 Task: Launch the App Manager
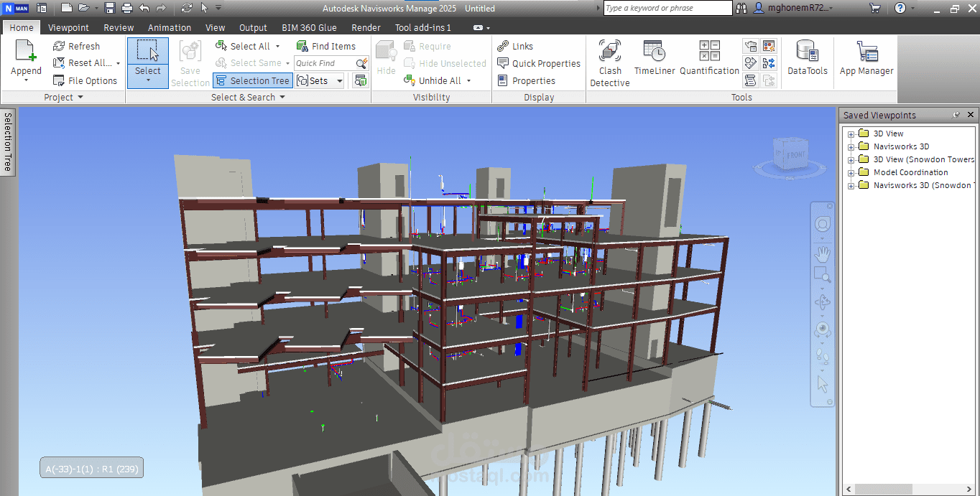pos(866,58)
